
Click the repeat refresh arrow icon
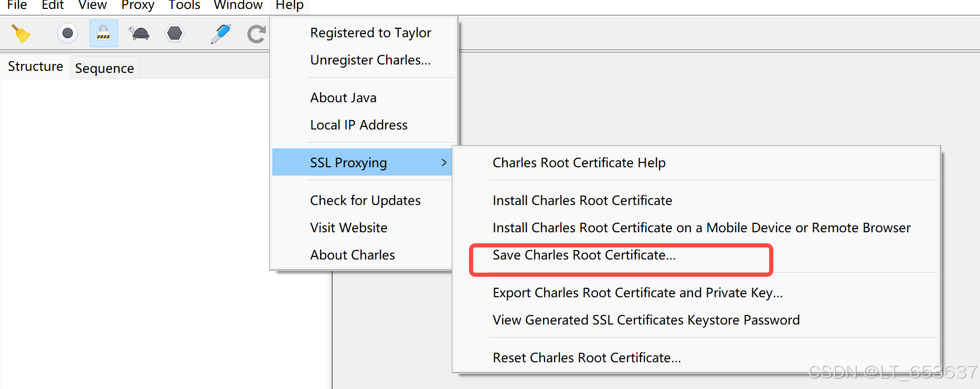coord(256,34)
